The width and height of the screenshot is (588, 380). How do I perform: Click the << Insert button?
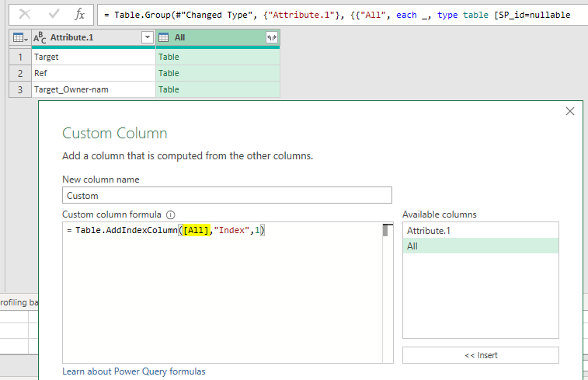click(480, 355)
